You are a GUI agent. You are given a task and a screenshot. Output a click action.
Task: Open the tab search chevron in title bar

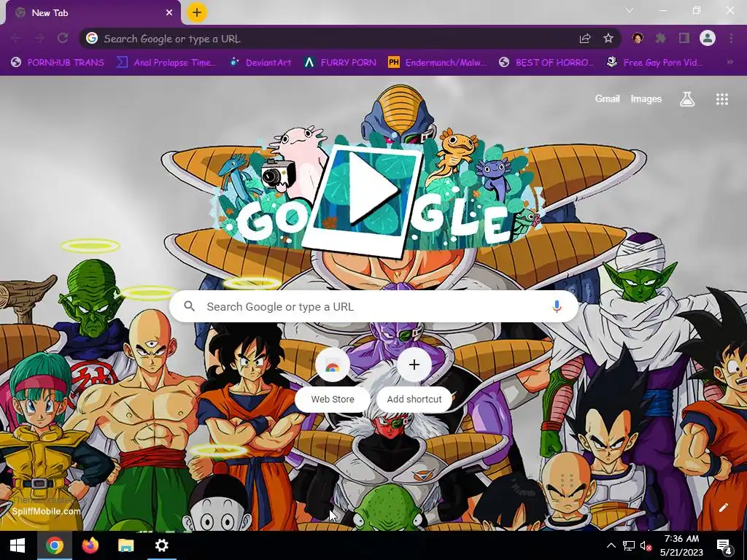(x=630, y=10)
